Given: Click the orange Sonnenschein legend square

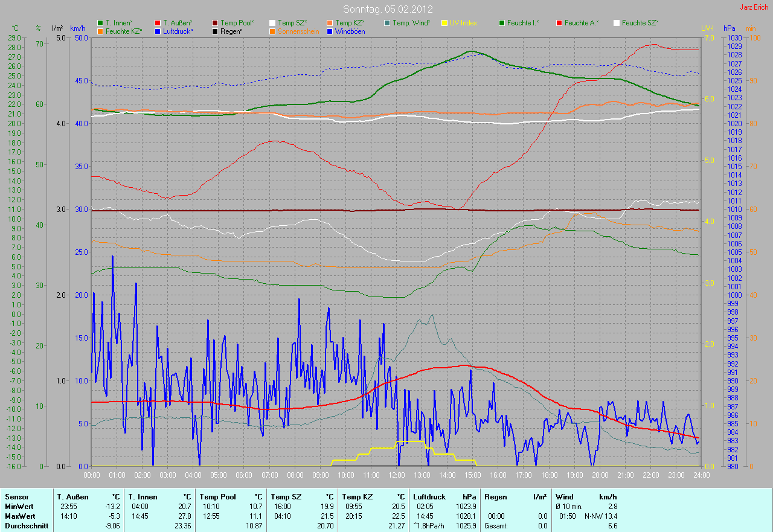Looking at the screenshot, I should click(x=273, y=31).
